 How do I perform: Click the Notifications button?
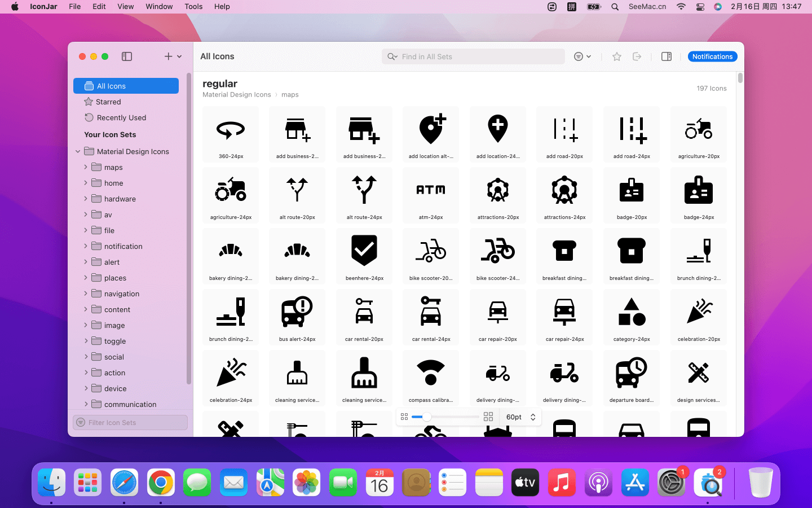pos(712,56)
